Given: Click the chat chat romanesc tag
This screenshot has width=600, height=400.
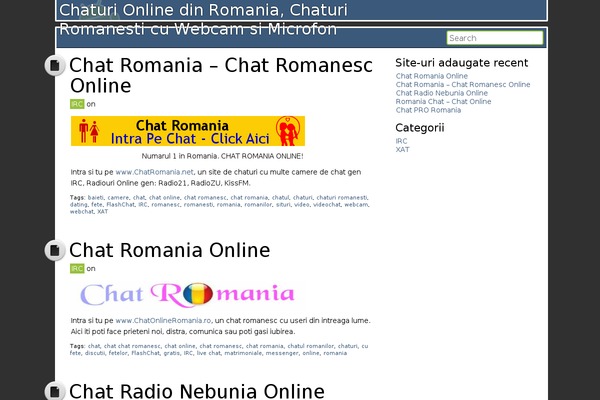Looking at the screenshot, I should pyautogui.click(x=132, y=346).
